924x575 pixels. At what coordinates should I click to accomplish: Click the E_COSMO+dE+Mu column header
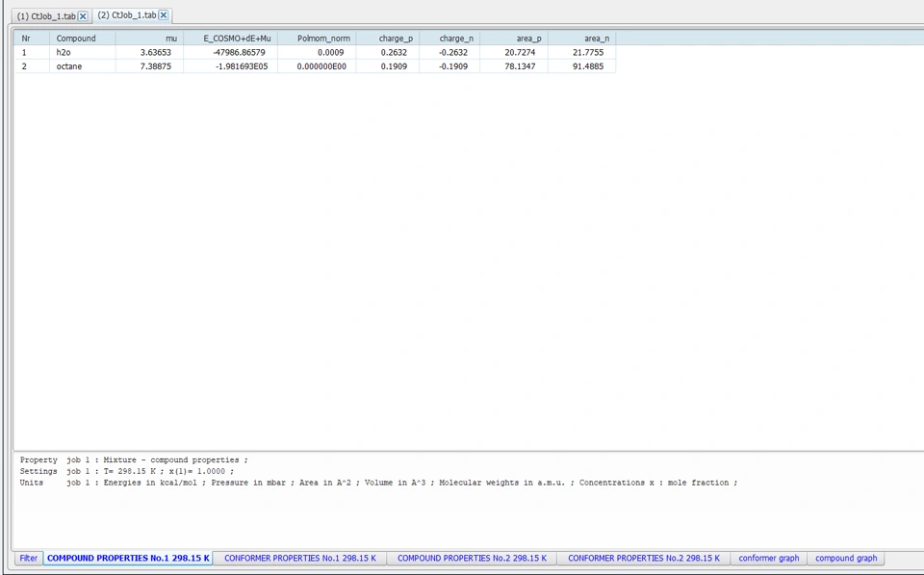click(231, 39)
